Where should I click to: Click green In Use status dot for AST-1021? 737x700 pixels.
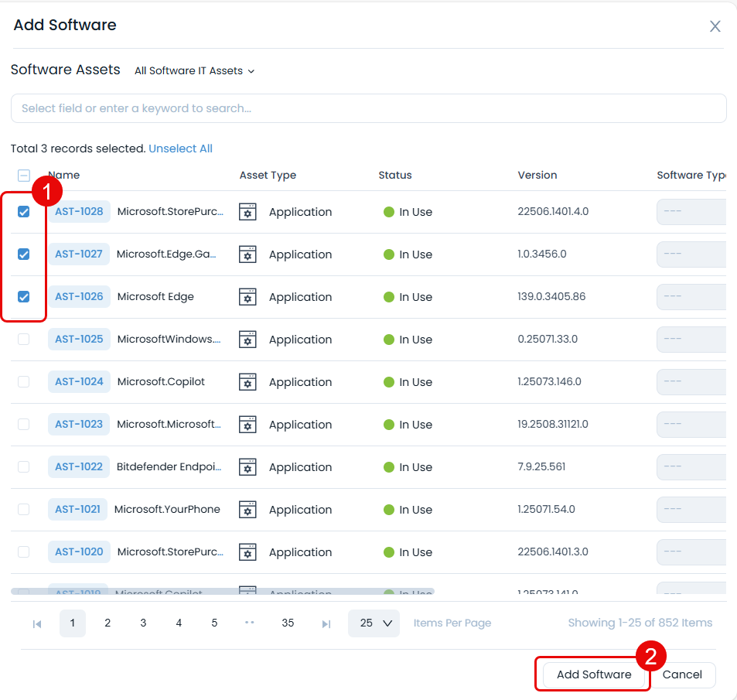(x=389, y=510)
